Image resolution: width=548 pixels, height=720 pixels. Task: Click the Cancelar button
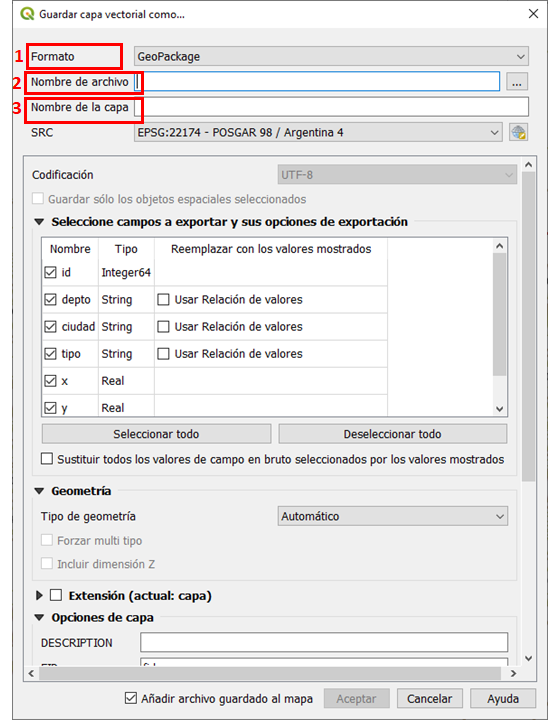(x=429, y=699)
